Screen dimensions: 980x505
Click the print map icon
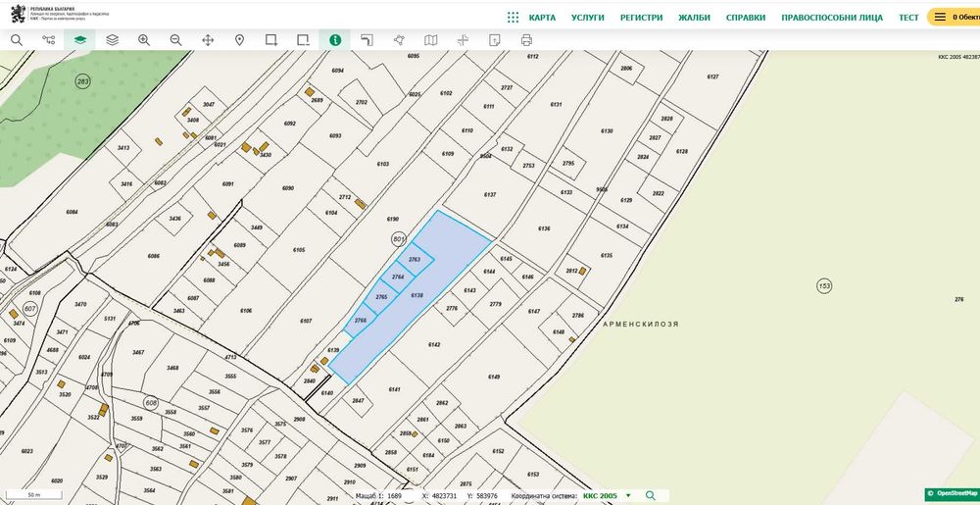[x=526, y=40]
